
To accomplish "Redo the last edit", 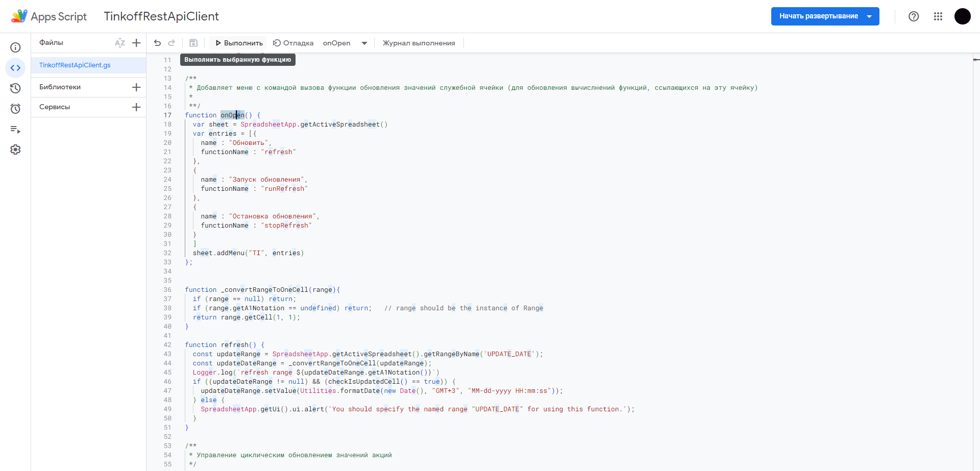I will (171, 43).
